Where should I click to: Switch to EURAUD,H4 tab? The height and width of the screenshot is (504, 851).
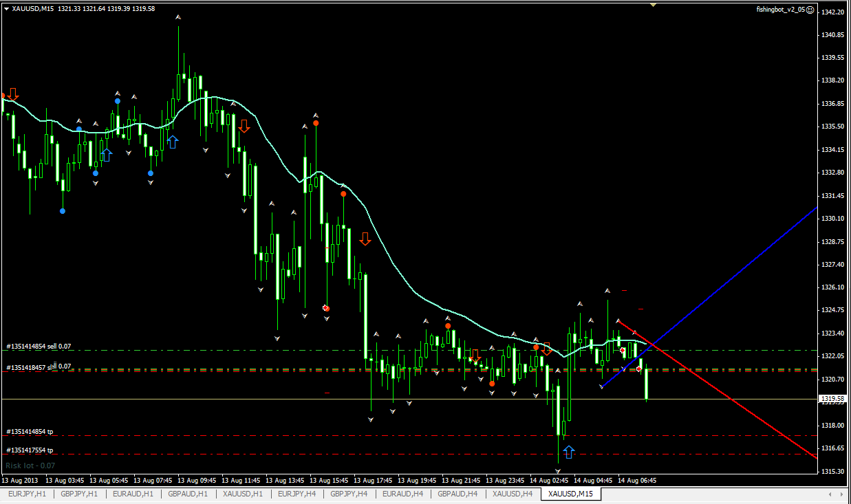(x=402, y=494)
